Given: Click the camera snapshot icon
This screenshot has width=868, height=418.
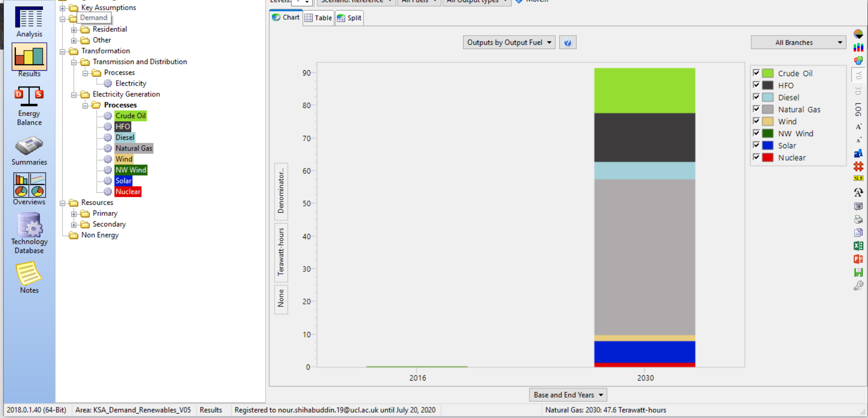Looking at the screenshot, I should click(x=858, y=206).
